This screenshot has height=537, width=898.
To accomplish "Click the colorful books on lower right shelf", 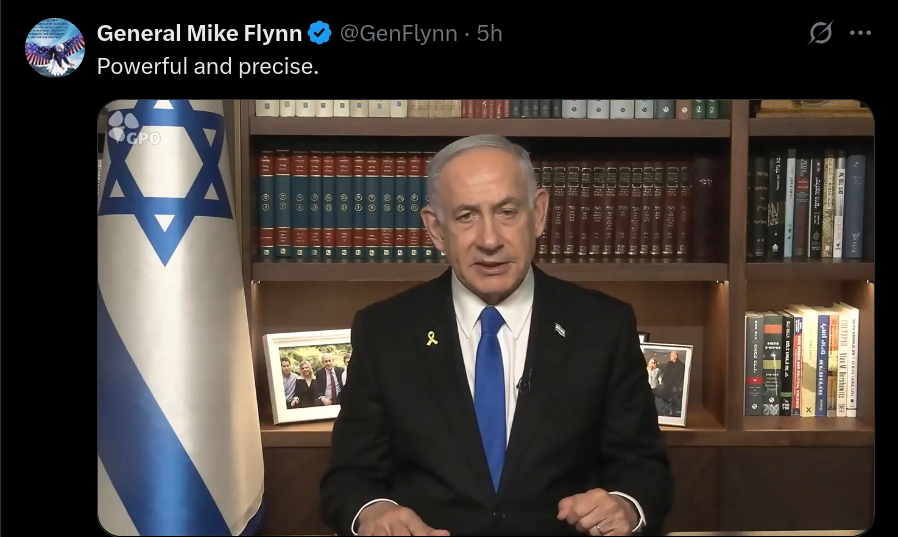I will [x=802, y=361].
